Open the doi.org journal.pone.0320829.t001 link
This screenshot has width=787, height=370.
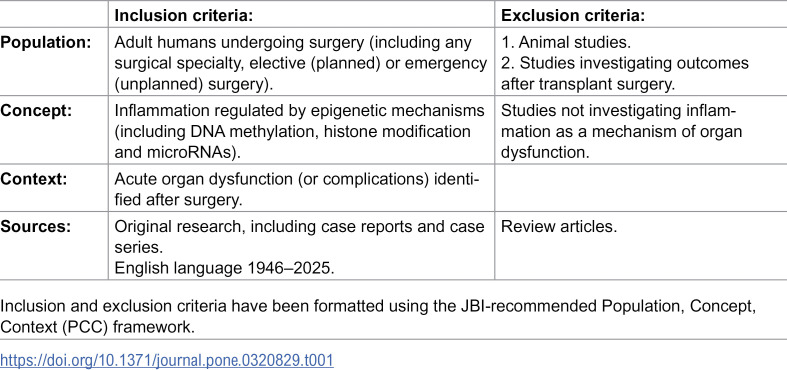[x=167, y=360]
